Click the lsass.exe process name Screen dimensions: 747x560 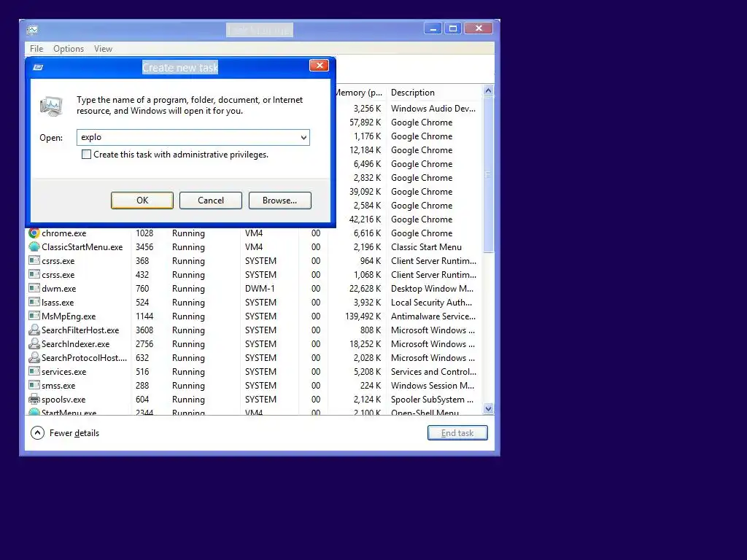58,303
